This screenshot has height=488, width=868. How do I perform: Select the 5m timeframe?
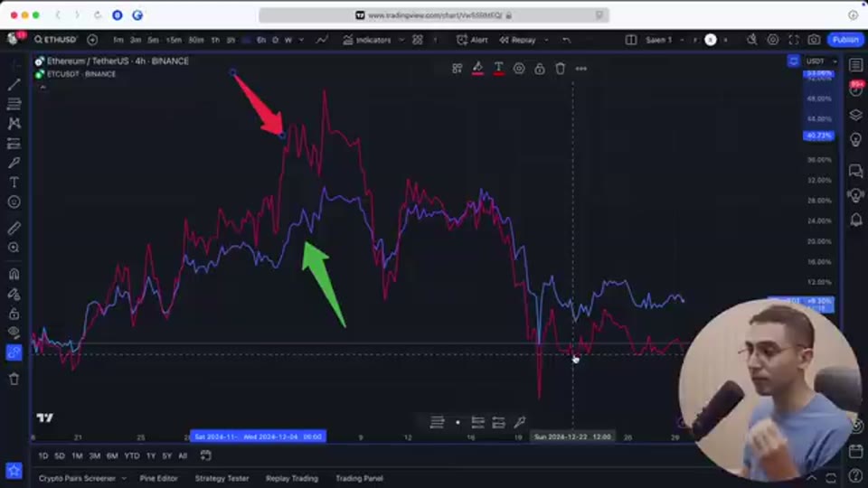pos(153,40)
